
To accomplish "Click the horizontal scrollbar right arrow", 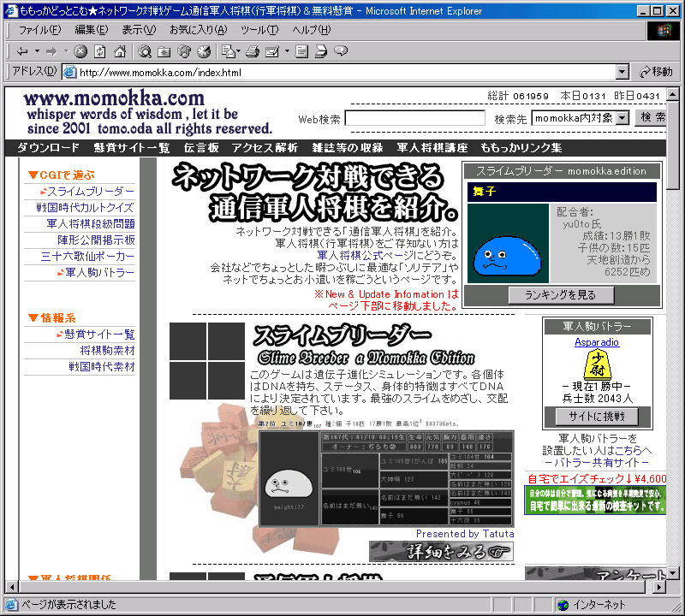I will coord(659,587).
